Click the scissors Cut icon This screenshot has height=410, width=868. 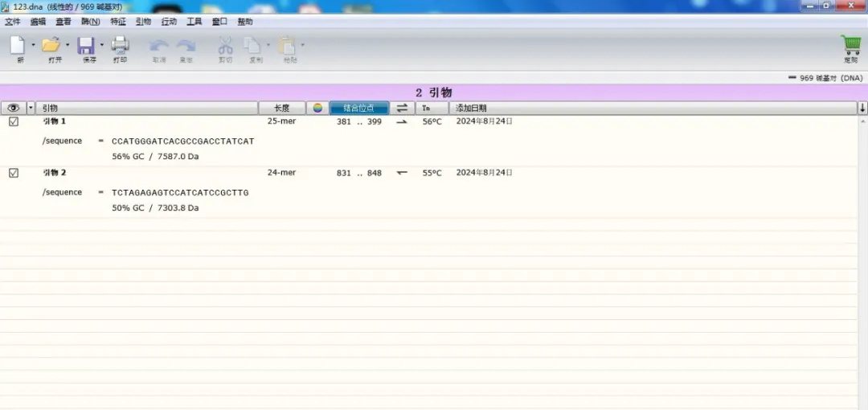226,46
